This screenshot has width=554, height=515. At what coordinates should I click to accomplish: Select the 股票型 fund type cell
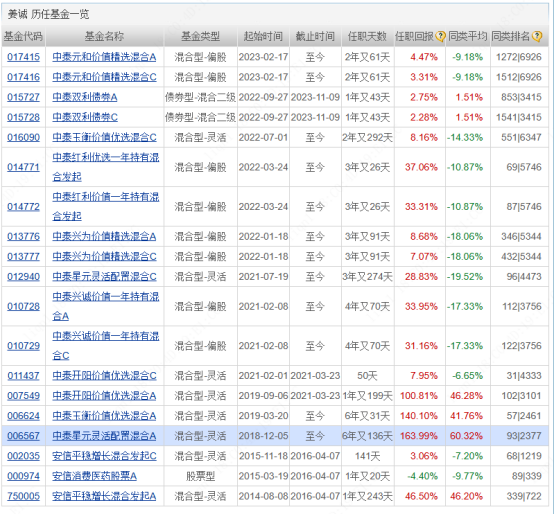200,476
